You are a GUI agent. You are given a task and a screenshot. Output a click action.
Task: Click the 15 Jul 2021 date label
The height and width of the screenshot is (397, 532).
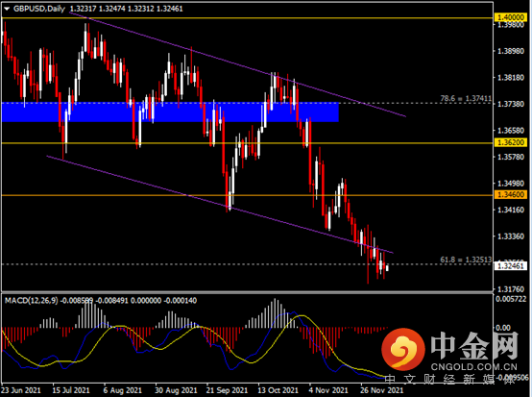71,390
